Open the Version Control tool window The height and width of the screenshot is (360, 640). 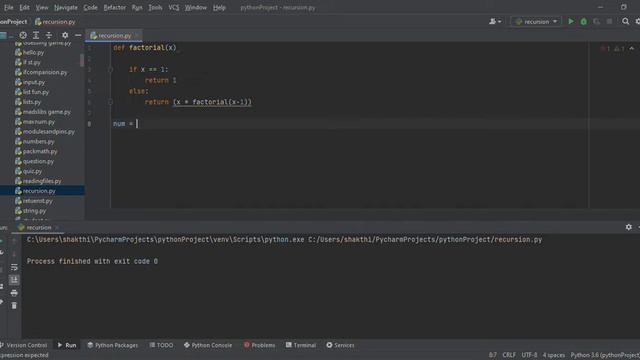coord(24,345)
